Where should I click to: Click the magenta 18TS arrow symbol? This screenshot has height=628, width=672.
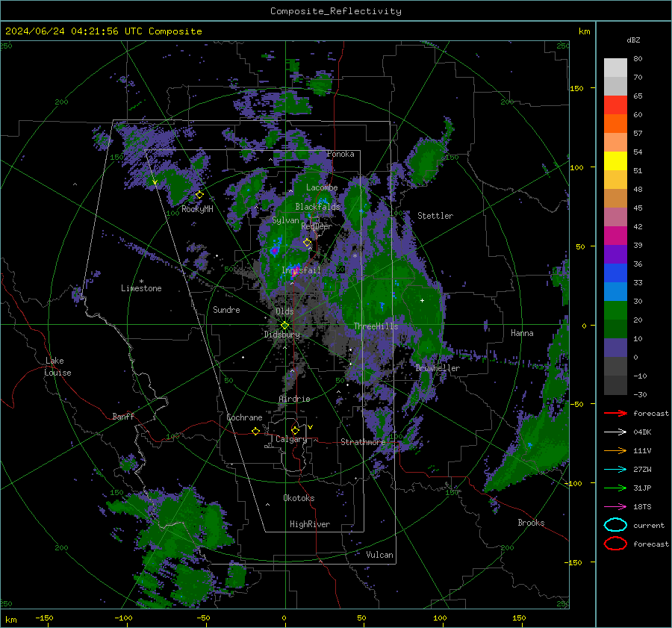coord(615,506)
